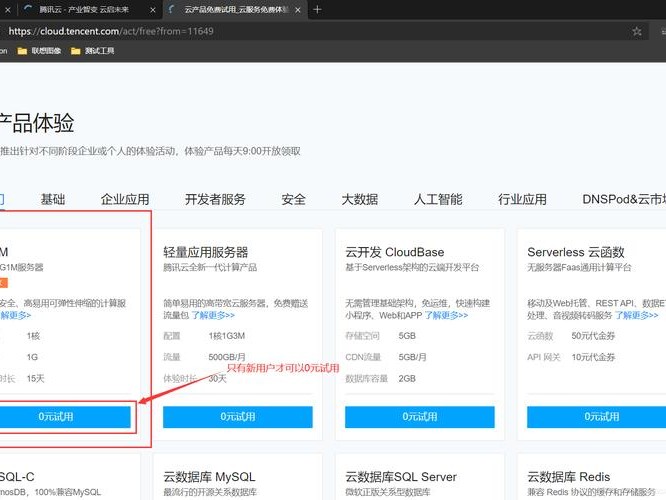Click the 500GB/月 traffic value

point(227,357)
